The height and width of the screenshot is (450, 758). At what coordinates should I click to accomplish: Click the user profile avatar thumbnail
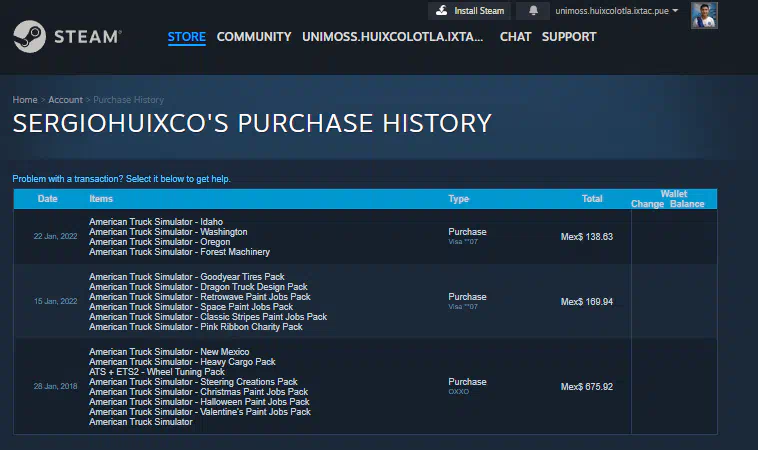coord(704,15)
